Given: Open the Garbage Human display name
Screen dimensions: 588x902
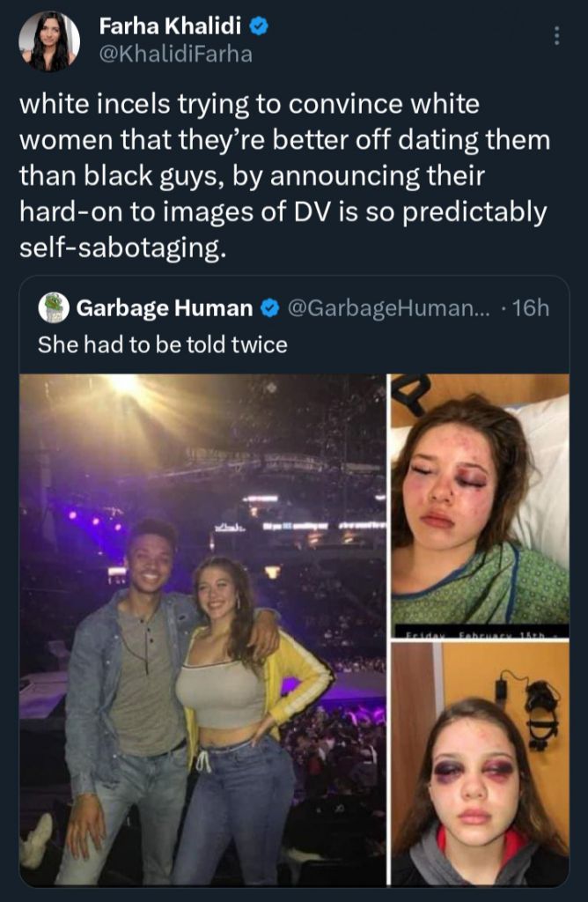Looking at the screenshot, I should click(x=165, y=308).
